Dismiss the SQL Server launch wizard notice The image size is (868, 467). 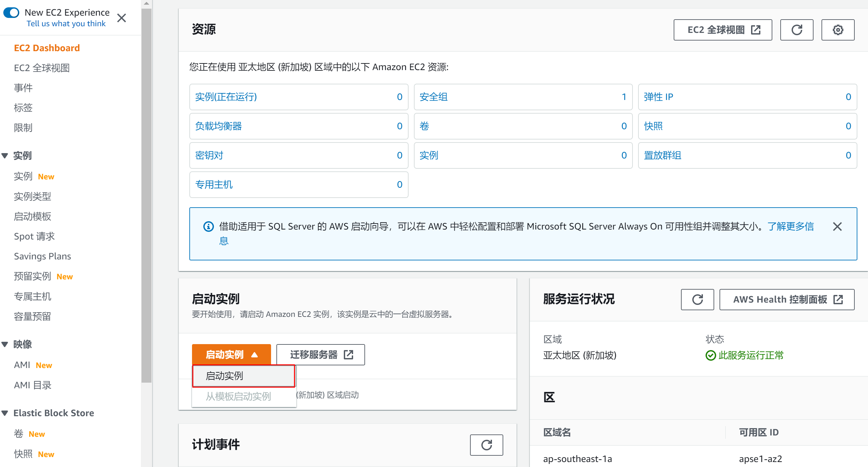click(x=837, y=227)
